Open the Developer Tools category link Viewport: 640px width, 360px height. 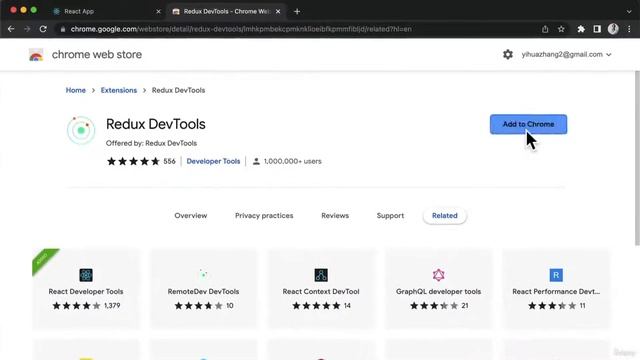point(213,161)
